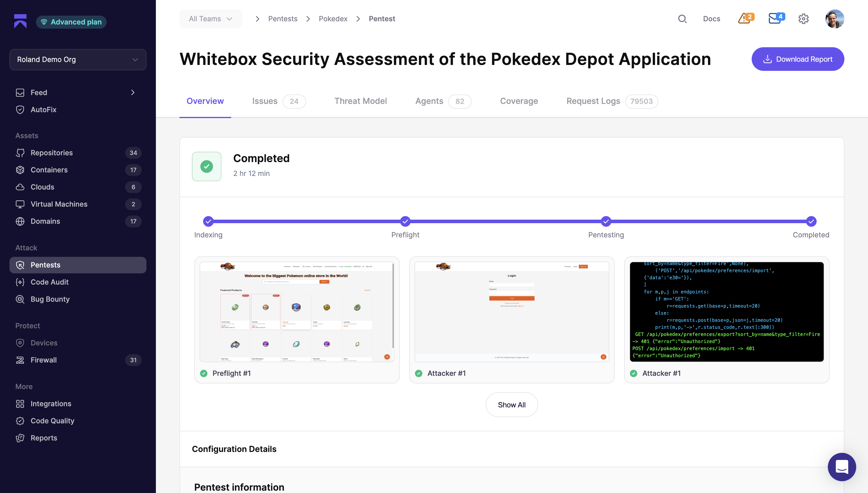This screenshot has height=493, width=868.
Task: Click the Firewall count badge 31
Action: (133, 360)
